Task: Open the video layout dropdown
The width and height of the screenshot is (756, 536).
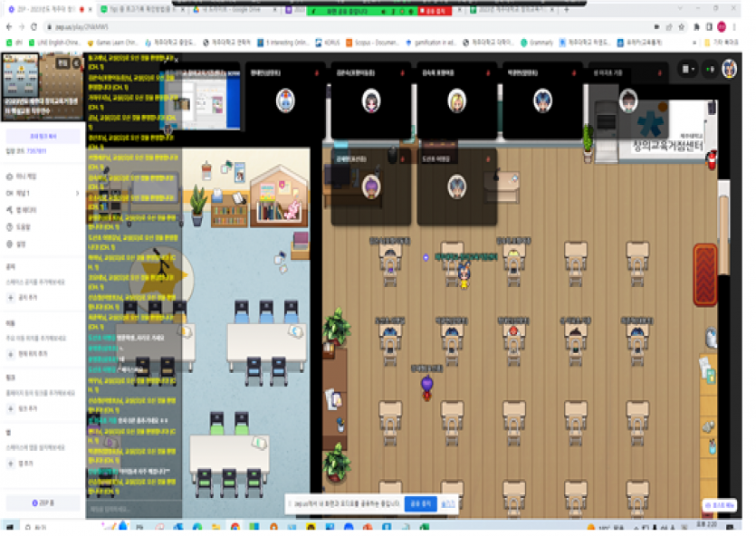Action: [x=688, y=70]
